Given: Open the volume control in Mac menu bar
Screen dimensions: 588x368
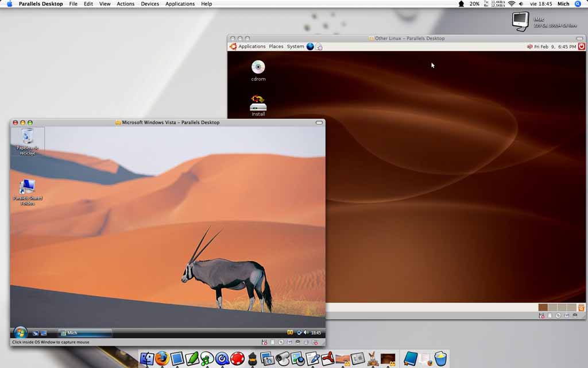Looking at the screenshot, I should 521,4.
